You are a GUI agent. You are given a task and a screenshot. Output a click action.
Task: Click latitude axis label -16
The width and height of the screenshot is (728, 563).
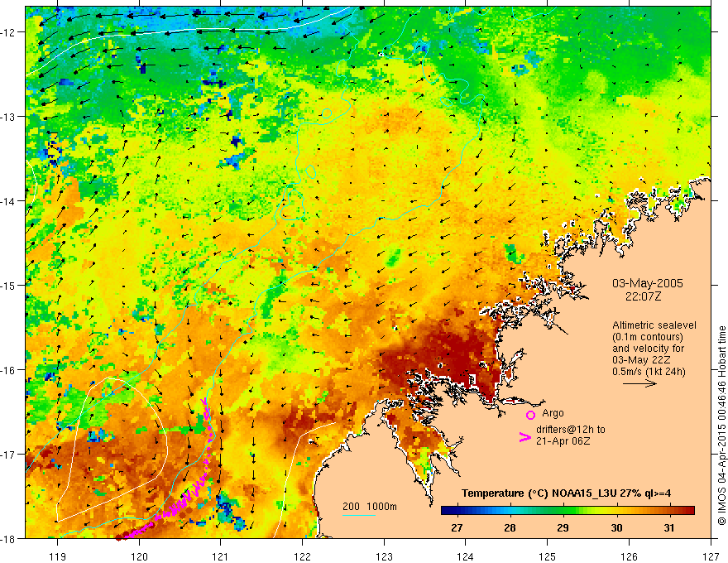coord(9,370)
